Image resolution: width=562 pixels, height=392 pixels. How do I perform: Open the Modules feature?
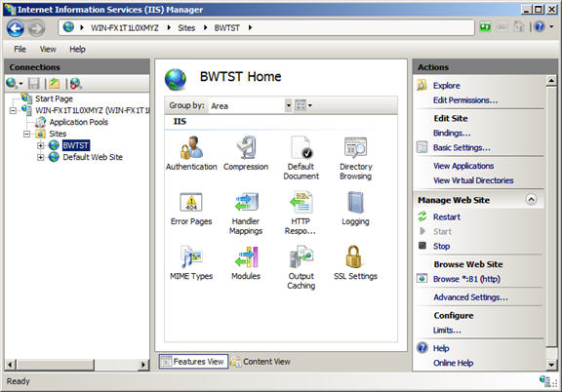tap(246, 263)
